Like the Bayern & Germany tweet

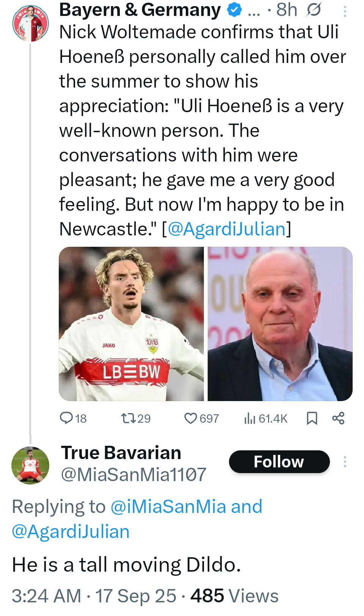pyautogui.click(x=191, y=418)
